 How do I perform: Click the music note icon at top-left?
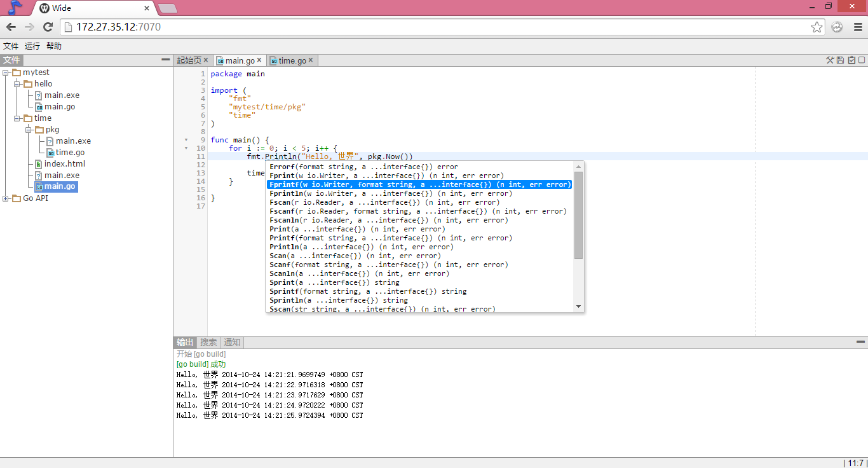(x=15, y=8)
